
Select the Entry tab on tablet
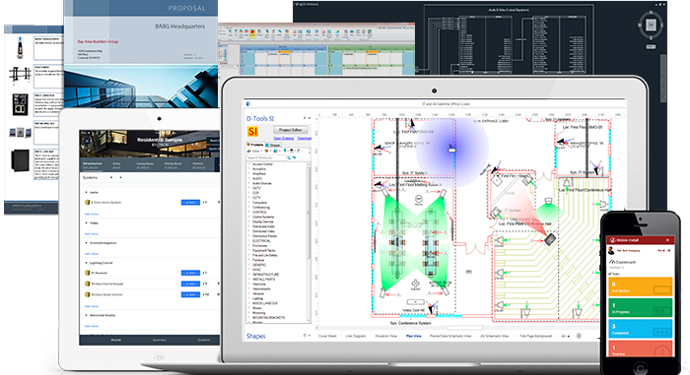point(117,165)
